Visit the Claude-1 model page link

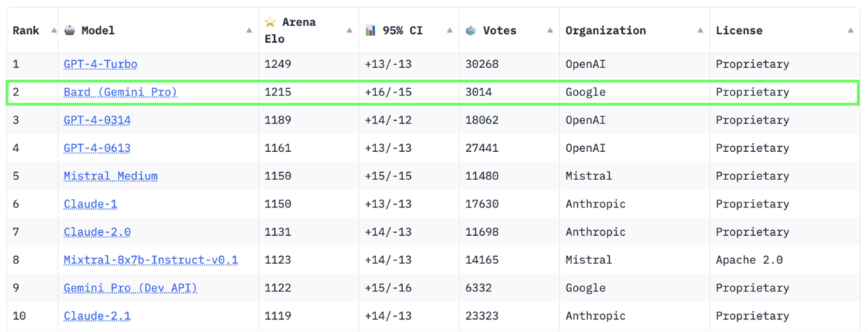90,204
